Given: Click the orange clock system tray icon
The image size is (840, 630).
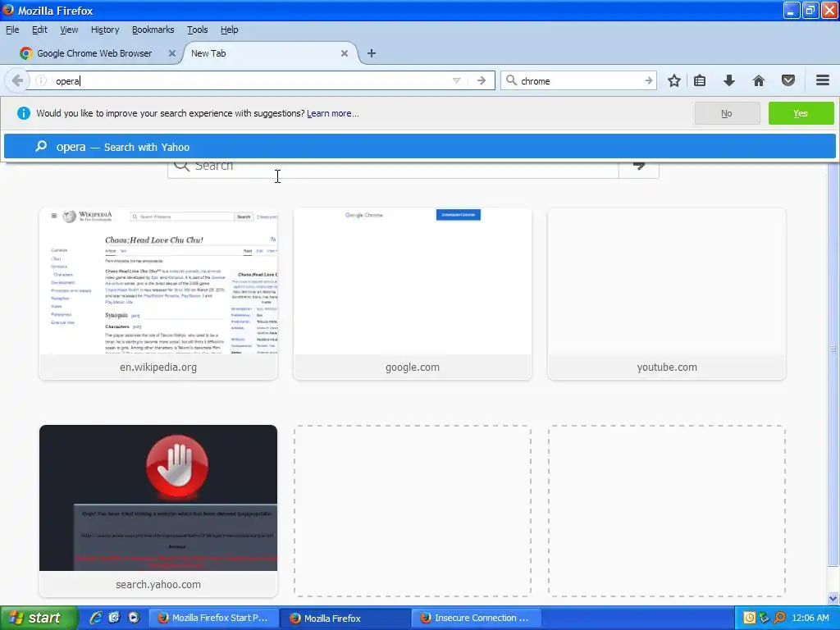Looking at the screenshot, I should [750, 618].
